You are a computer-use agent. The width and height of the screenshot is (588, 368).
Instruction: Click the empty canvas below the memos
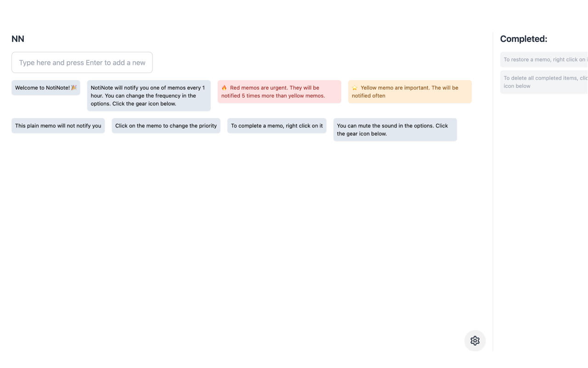click(230, 230)
